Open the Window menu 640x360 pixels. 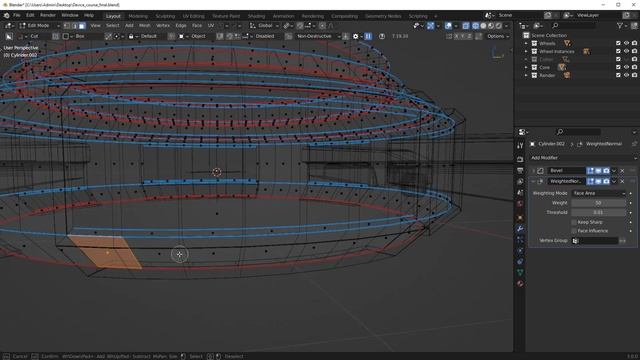pyautogui.click(x=70, y=16)
